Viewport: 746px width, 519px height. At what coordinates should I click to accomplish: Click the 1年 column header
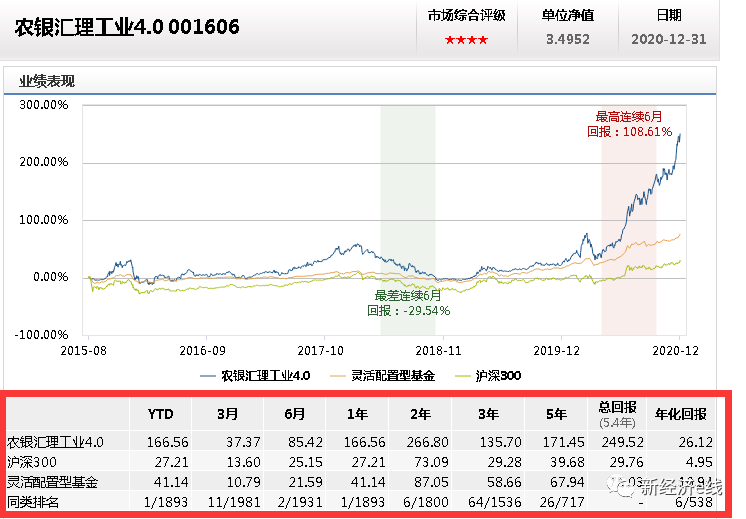tap(357, 414)
